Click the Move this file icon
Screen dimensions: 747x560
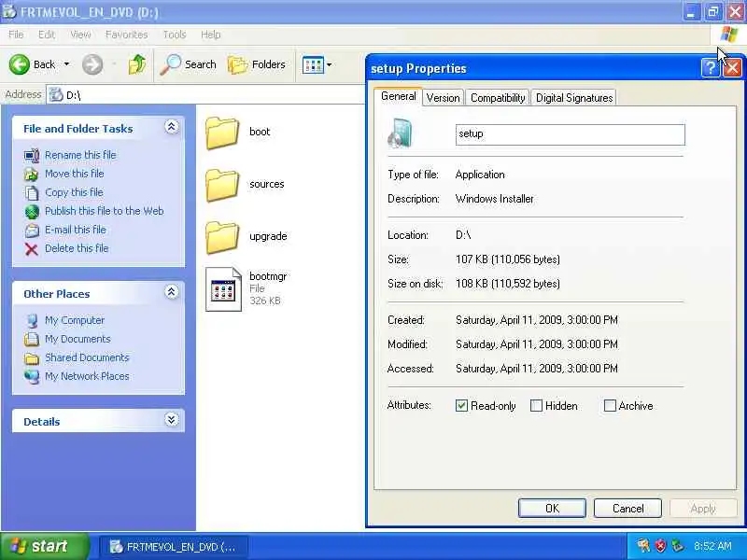(32, 174)
